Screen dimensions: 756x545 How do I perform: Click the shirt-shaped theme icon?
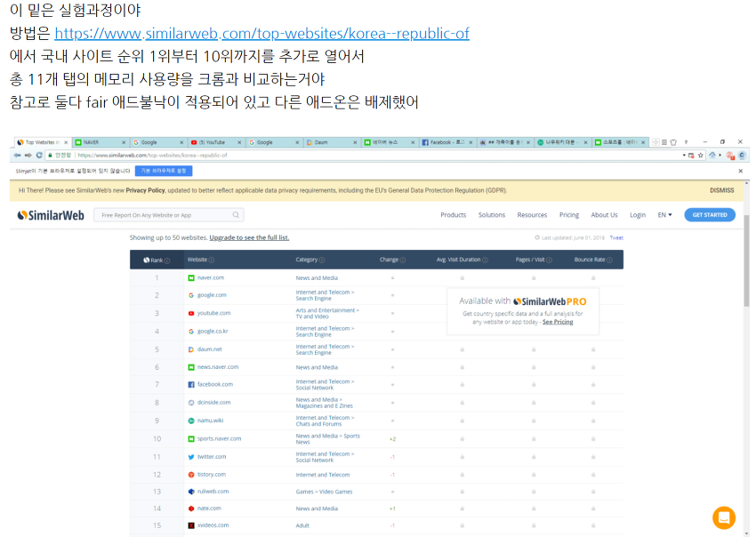point(673,142)
